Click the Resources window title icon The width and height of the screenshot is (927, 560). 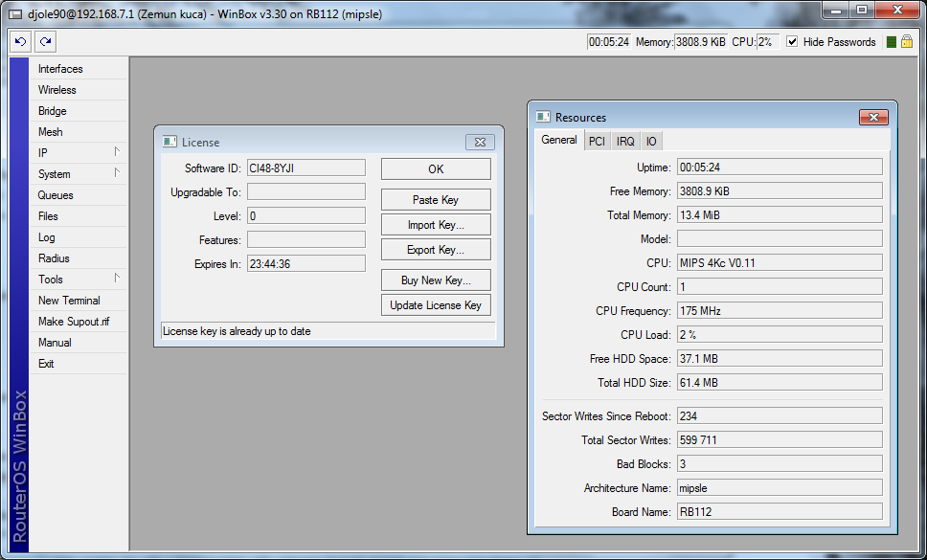click(543, 117)
